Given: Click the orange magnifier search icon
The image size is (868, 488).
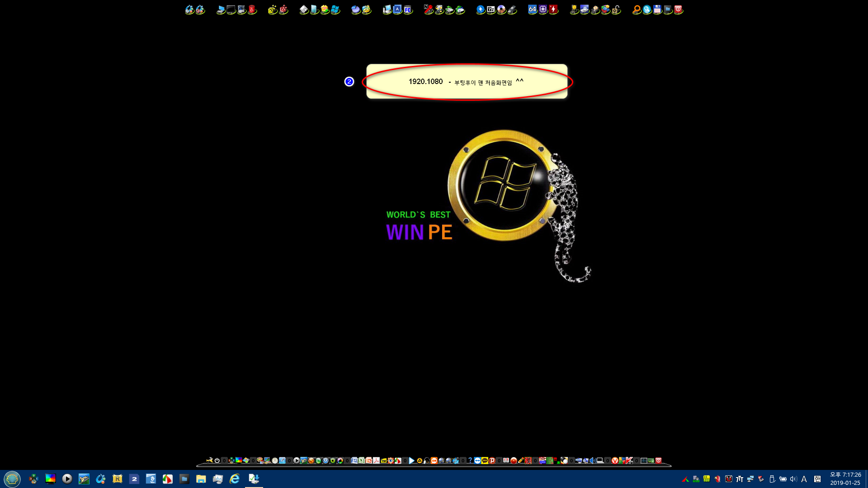Looking at the screenshot, I should (x=637, y=9).
